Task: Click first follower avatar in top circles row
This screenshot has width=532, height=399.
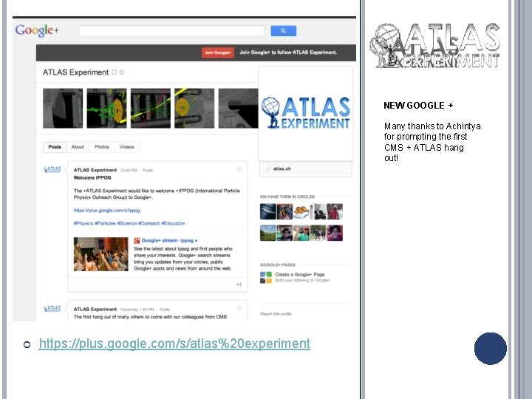Action: coord(268,212)
